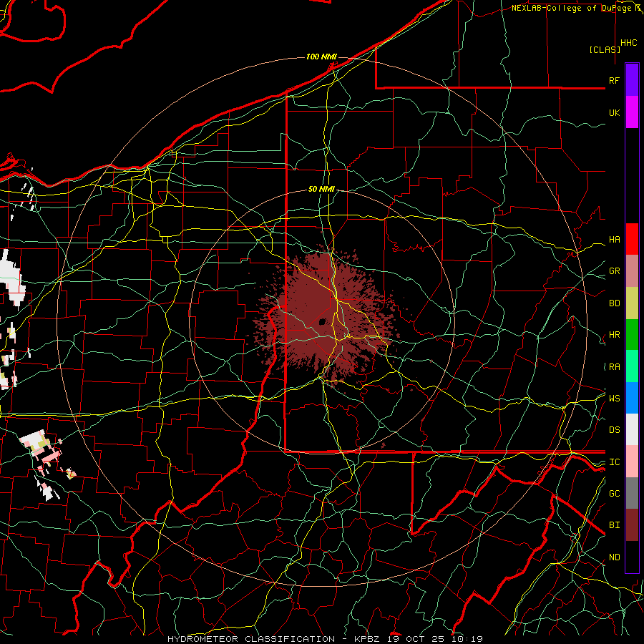The image size is (644, 644).
Task: Click the IC legend label
Action: tap(614, 462)
